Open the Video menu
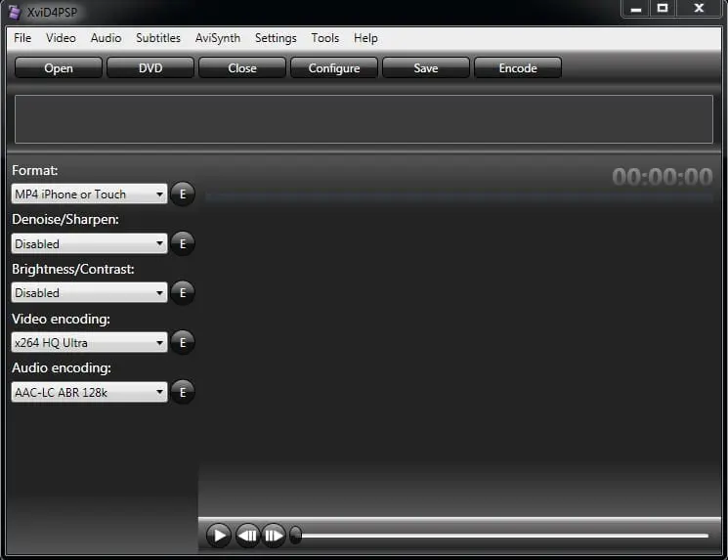Image resolution: width=728 pixels, height=560 pixels. point(61,38)
